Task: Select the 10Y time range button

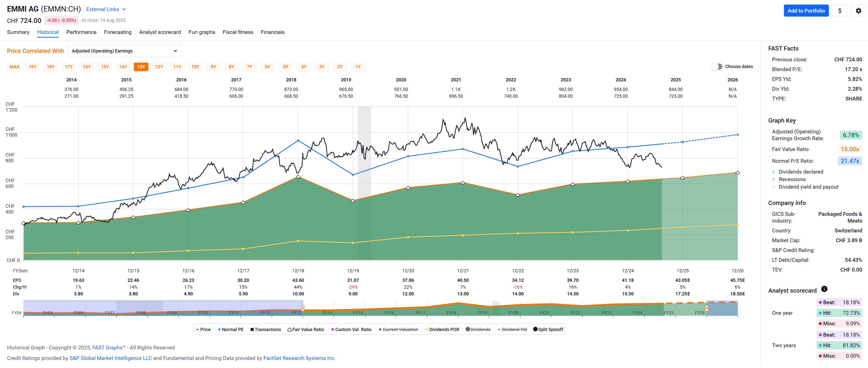Action: click(195, 67)
